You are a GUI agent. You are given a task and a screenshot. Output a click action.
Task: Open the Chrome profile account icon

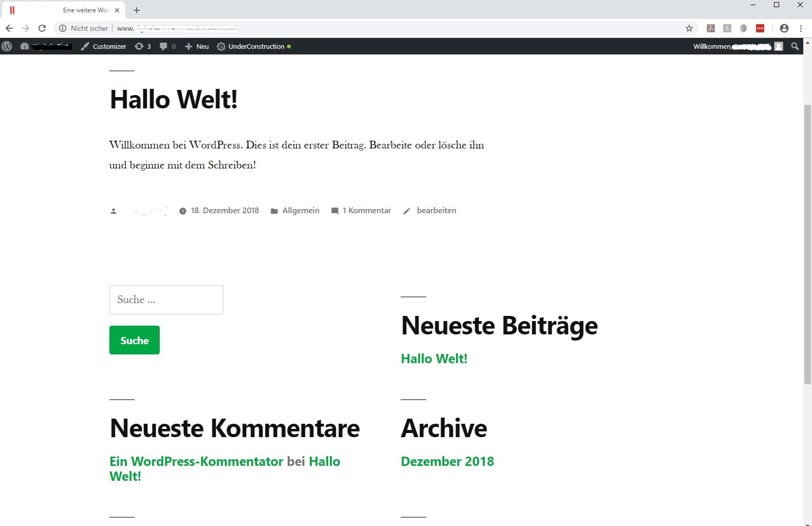point(784,28)
